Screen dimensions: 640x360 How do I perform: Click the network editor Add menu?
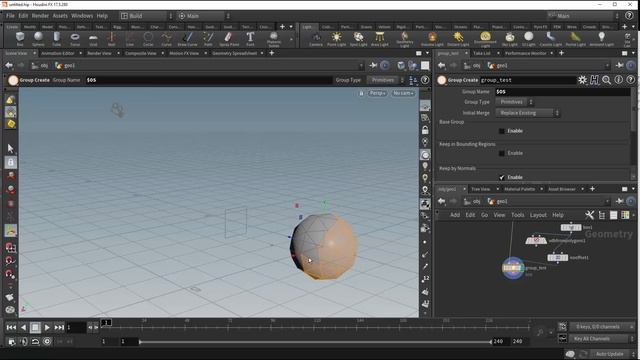click(455, 215)
